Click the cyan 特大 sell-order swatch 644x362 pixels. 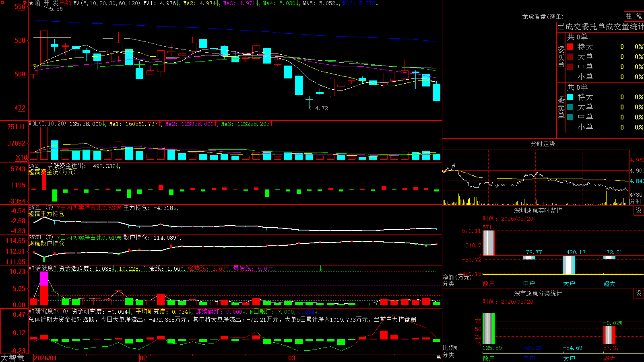click(x=570, y=97)
